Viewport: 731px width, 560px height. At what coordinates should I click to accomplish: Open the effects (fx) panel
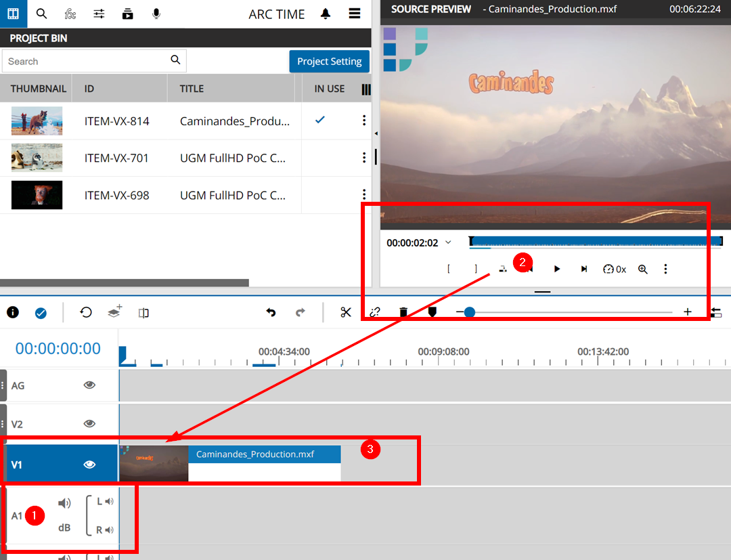(70, 14)
